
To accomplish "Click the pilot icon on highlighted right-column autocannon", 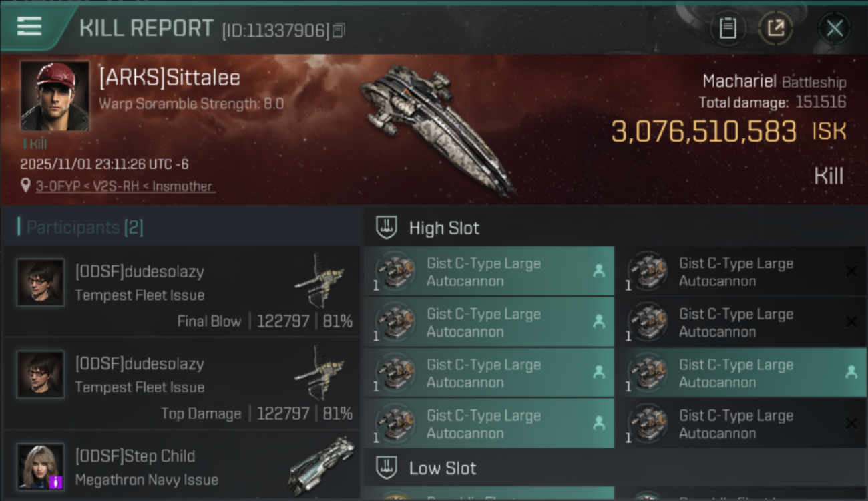I will click(851, 373).
